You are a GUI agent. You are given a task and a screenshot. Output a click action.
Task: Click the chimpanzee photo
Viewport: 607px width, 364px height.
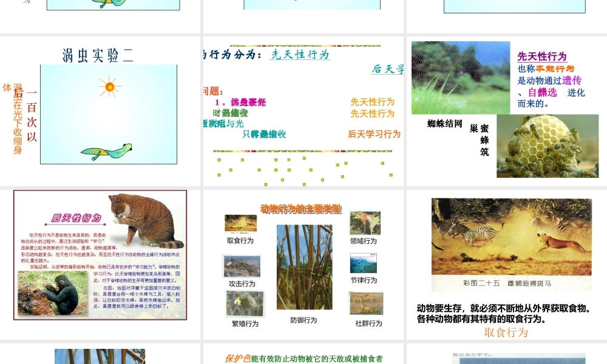tap(53, 294)
